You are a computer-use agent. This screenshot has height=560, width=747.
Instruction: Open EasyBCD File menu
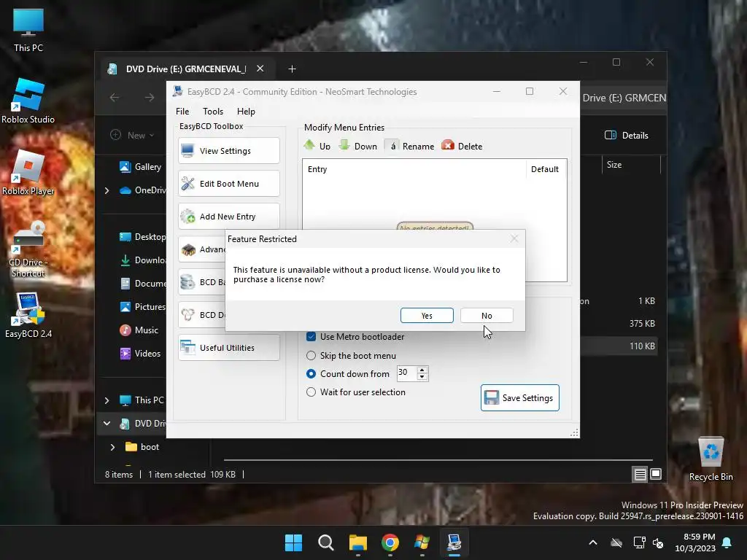(182, 112)
